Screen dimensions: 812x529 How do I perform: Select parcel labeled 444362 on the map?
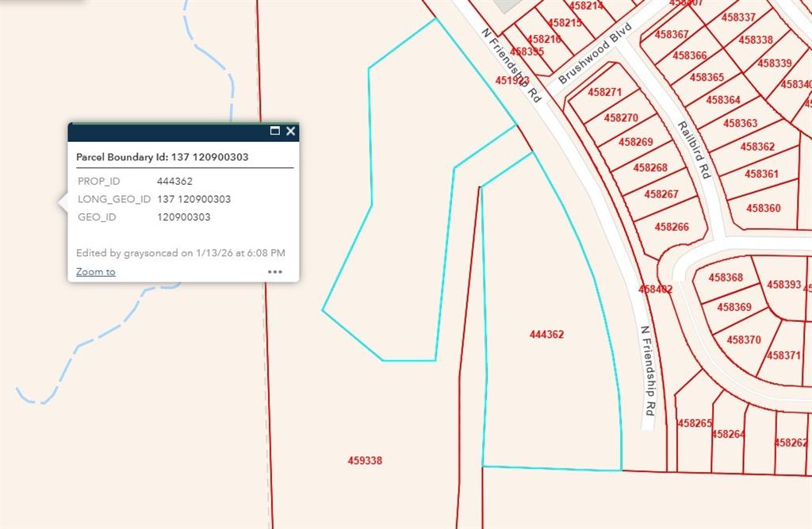click(x=546, y=335)
